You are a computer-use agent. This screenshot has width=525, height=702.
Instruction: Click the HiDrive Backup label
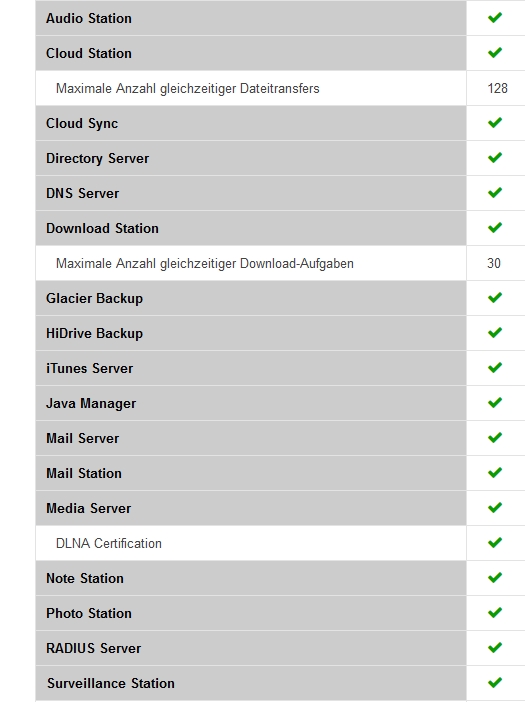click(x=94, y=334)
